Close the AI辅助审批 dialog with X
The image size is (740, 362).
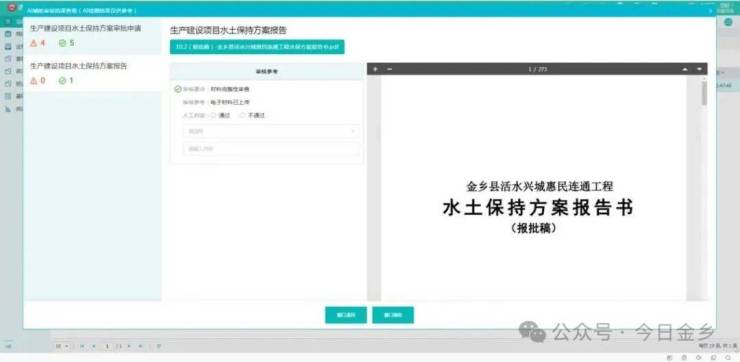pyautogui.click(x=711, y=10)
